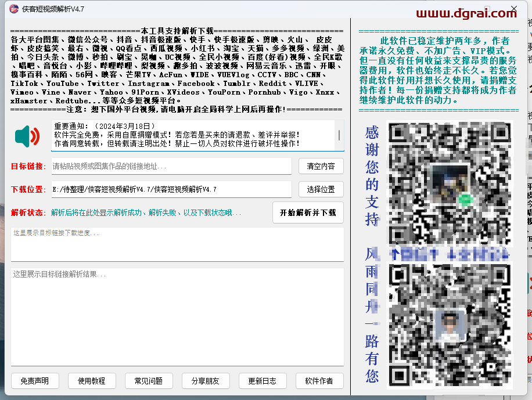View the 更新日志 changelog

click(263, 381)
